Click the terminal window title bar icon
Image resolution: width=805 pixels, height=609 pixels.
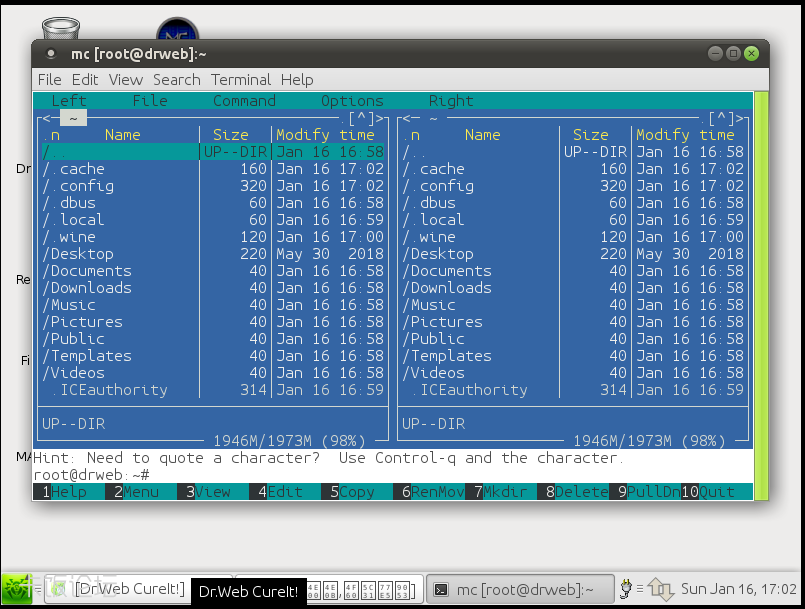[x=51, y=53]
